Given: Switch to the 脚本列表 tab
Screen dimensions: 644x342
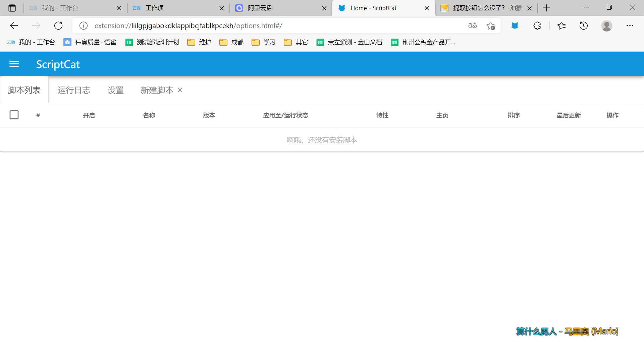Looking at the screenshot, I should 24,90.
